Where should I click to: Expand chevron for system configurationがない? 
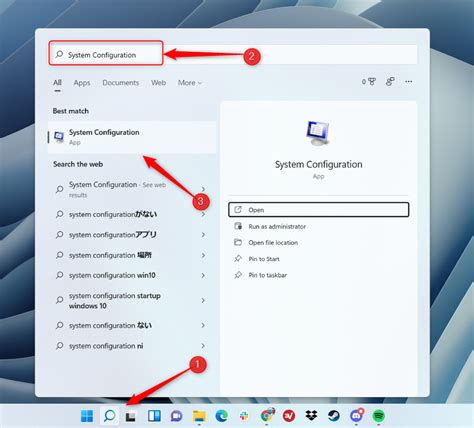click(203, 214)
